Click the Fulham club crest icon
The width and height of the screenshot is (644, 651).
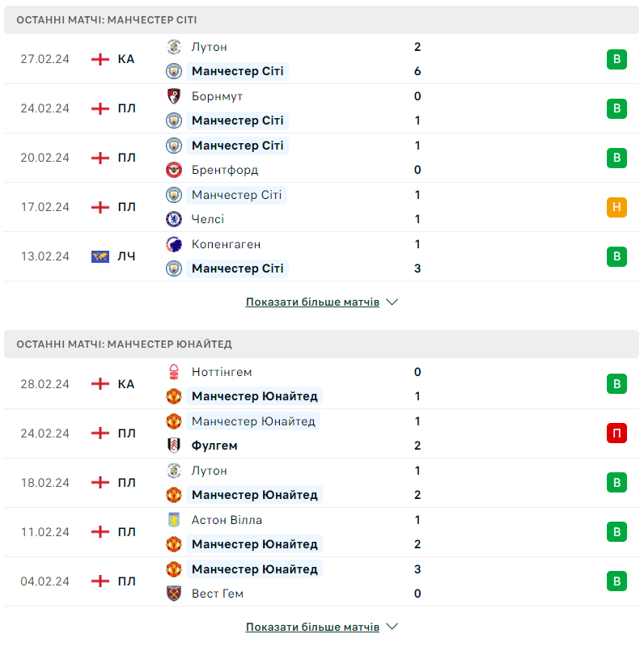(x=174, y=446)
